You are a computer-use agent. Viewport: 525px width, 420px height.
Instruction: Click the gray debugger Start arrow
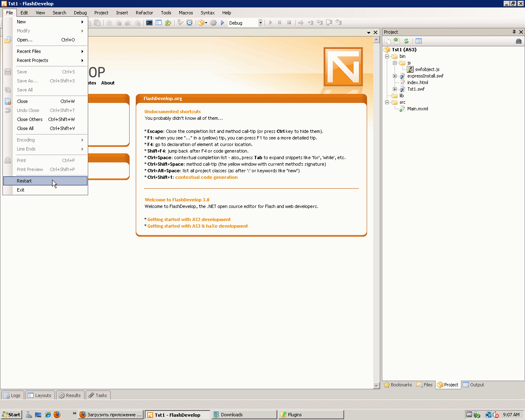point(270,23)
